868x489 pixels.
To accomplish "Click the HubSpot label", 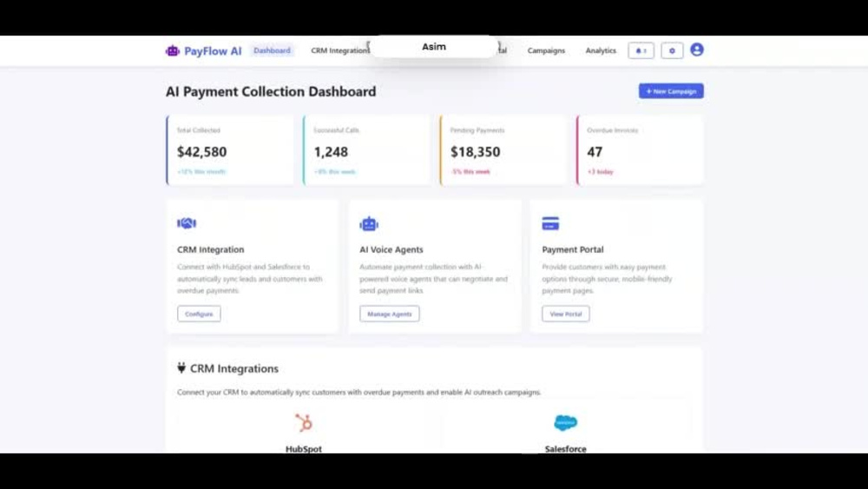I will pyautogui.click(x=303, y=448).
